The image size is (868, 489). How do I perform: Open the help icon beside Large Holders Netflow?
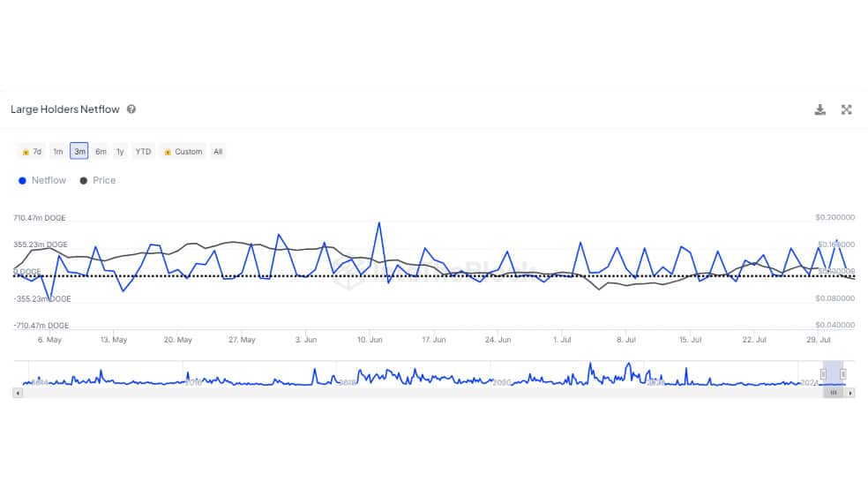pyautogui.click(x=131, y=109)
